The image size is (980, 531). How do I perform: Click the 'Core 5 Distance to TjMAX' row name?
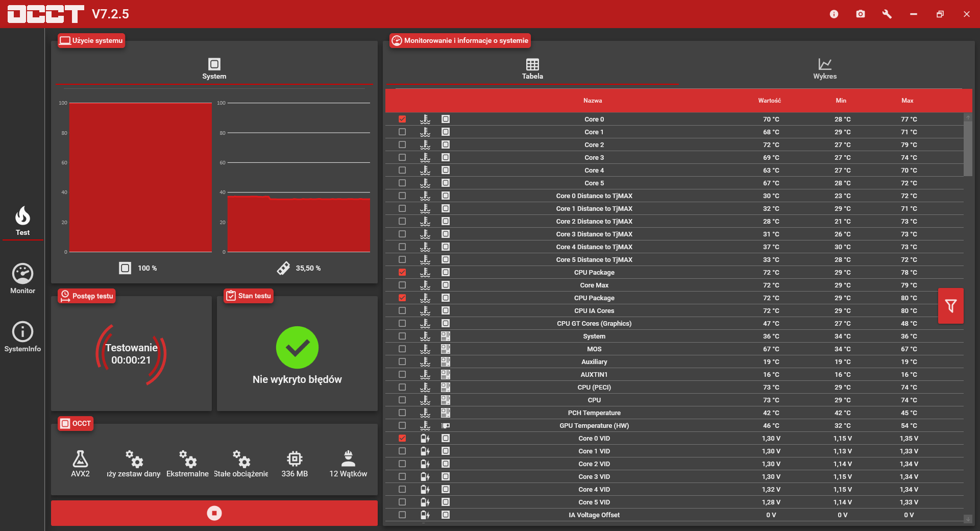[x=594, y=259]
